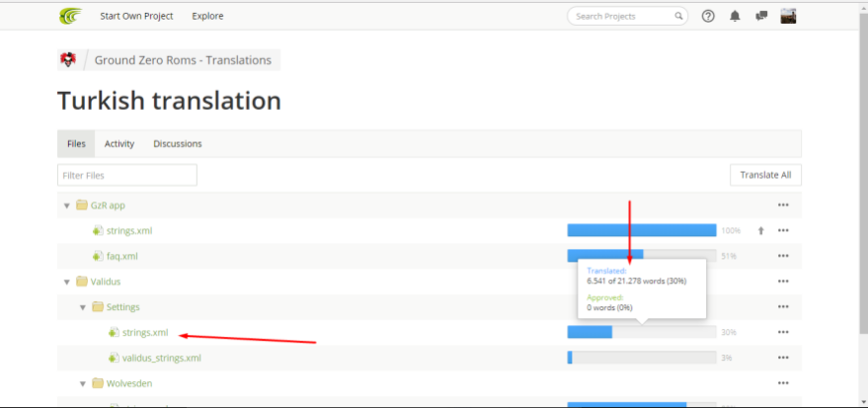Click the Ground Zero Roms project logo

pos(68,60)
